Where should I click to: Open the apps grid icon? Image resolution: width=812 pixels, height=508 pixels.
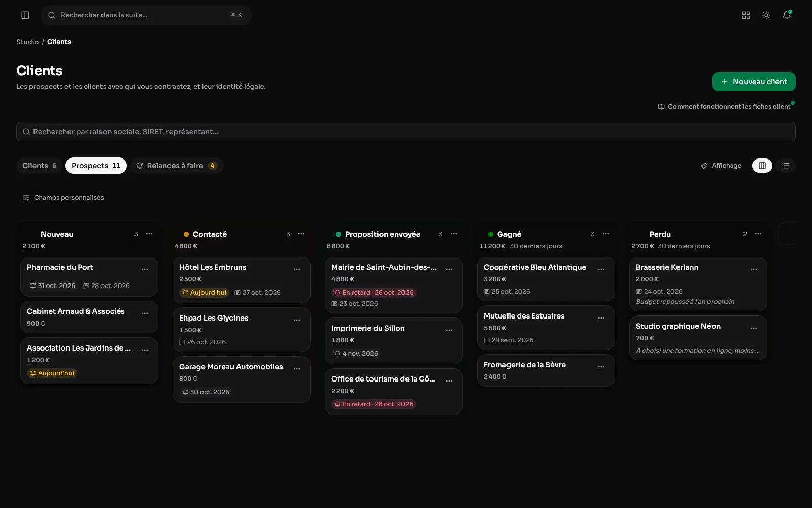click(x=746, y=15)
